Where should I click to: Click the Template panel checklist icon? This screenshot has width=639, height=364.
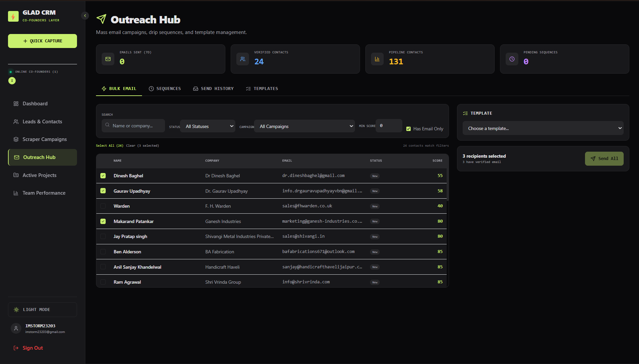pyautogui.click(x=465, y=113)
